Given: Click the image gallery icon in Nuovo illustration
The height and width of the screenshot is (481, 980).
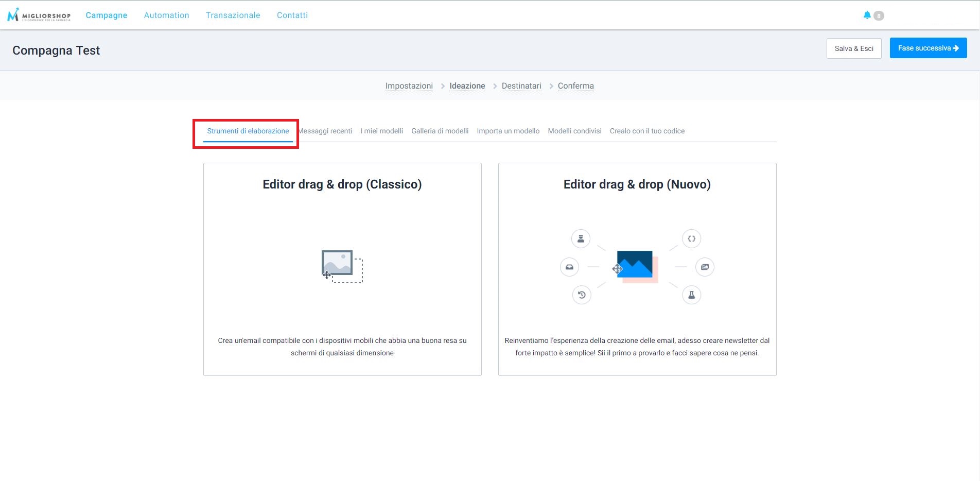Looking at the screenshot, I should click(x=705, y=267).
